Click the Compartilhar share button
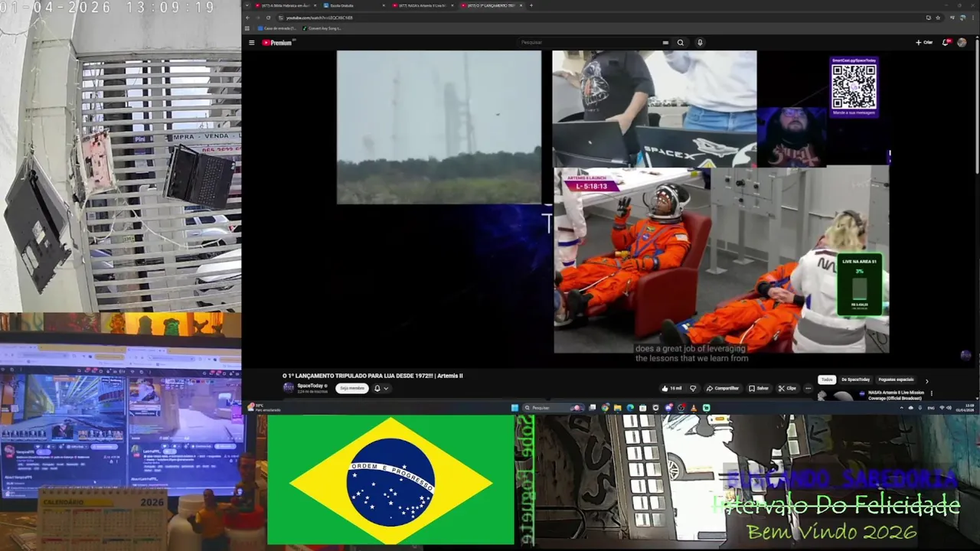This screenshot has width=980, height=551. pyautogui.click(x=723, y=388)
